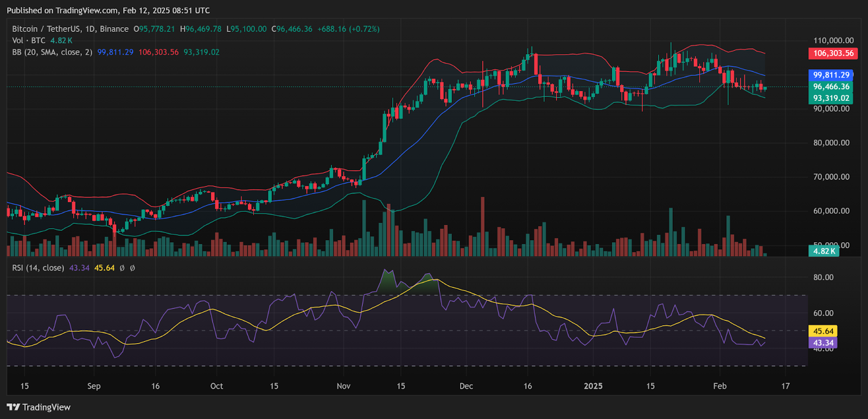Click the 2025 label on the time axis
The height and width of the screenshot is (419, 868).
593,386
